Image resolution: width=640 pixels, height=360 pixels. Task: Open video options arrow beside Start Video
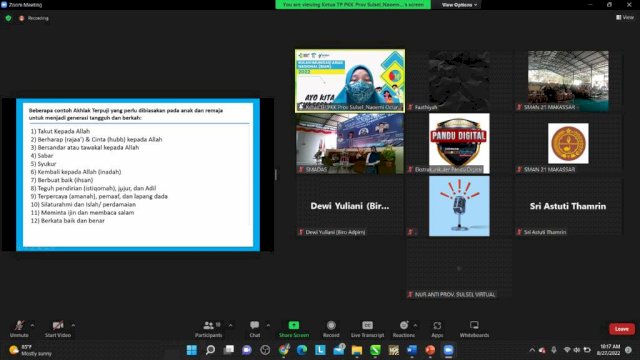tap(73, 326)
